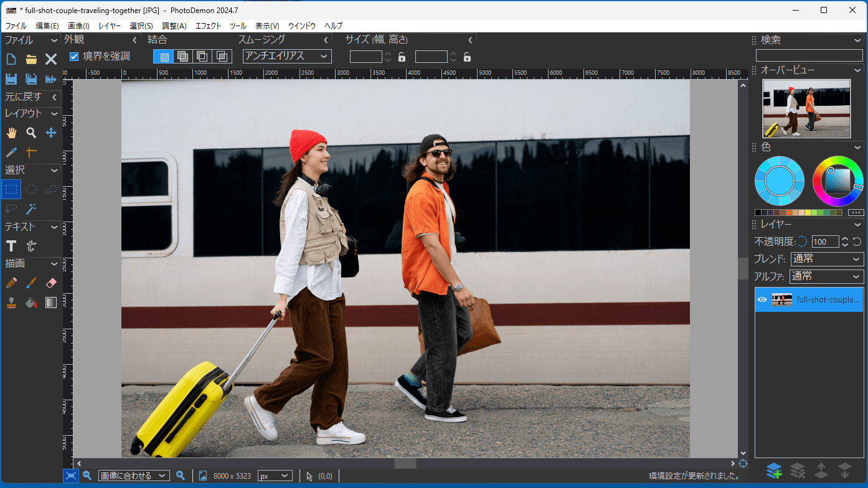Choose the Replace selection combine mode
This screenshot has height=488, width=868.
point(164,57)
